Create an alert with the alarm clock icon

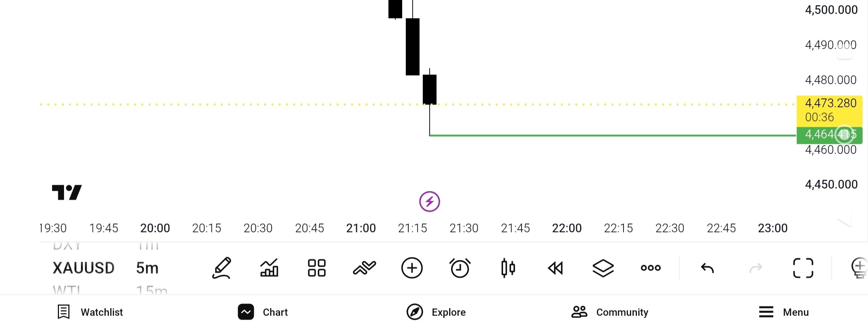coord(460,268)
